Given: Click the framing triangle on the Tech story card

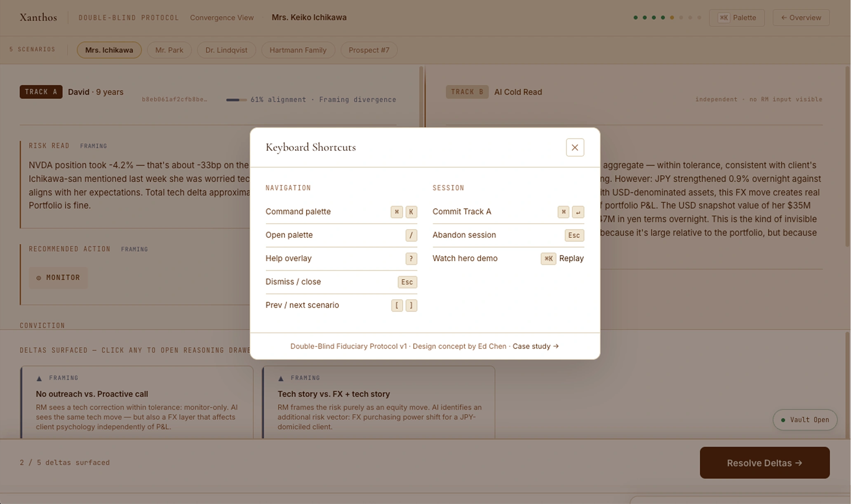Looking at the screenshot, I should tap(281, 377).
